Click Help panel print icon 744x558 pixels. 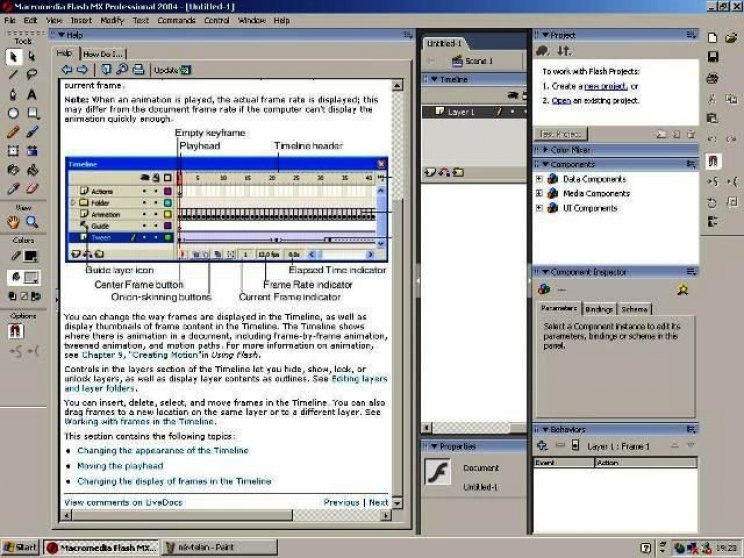pos(138,70)
